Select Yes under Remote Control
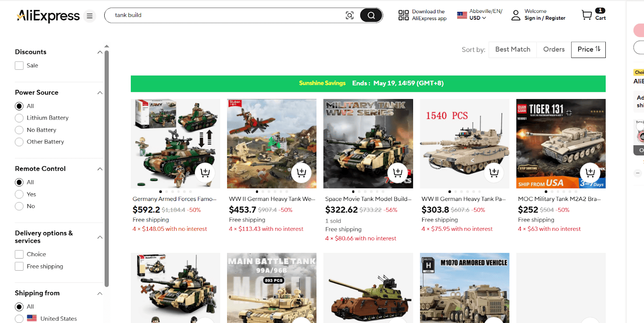This screenshot has height=323, width=644. pos(19,194)
